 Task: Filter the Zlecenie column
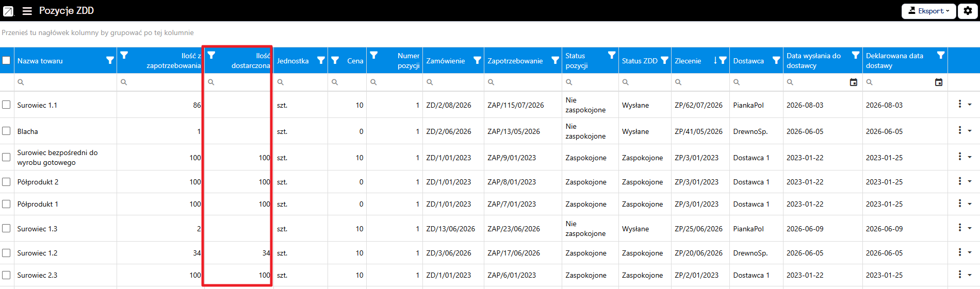tap(723, 60)
